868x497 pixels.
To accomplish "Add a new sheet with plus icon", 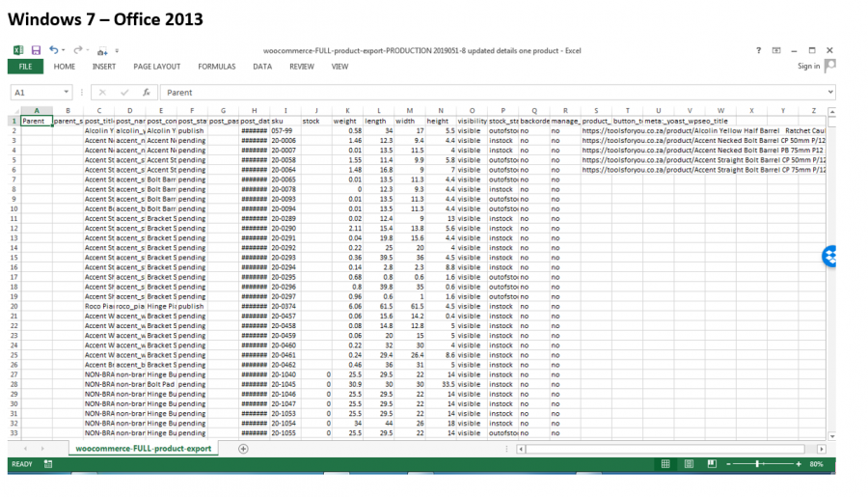I will 243,449.
